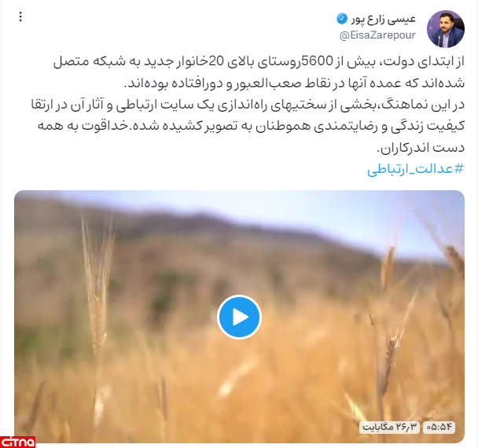This screenshot has height=448, width=478.
Task: Click the closing words دست اندرکاران
Action: [x=421, y=148]
